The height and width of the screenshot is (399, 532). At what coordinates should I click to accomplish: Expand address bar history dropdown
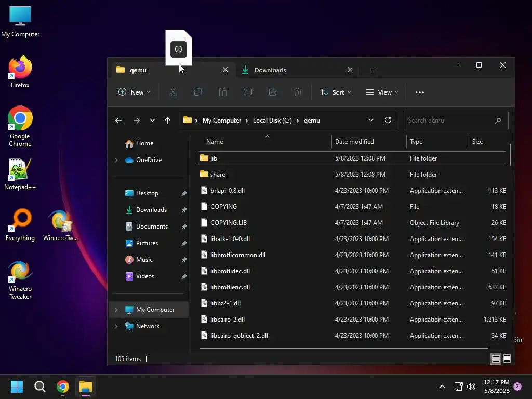click(371, 120)
